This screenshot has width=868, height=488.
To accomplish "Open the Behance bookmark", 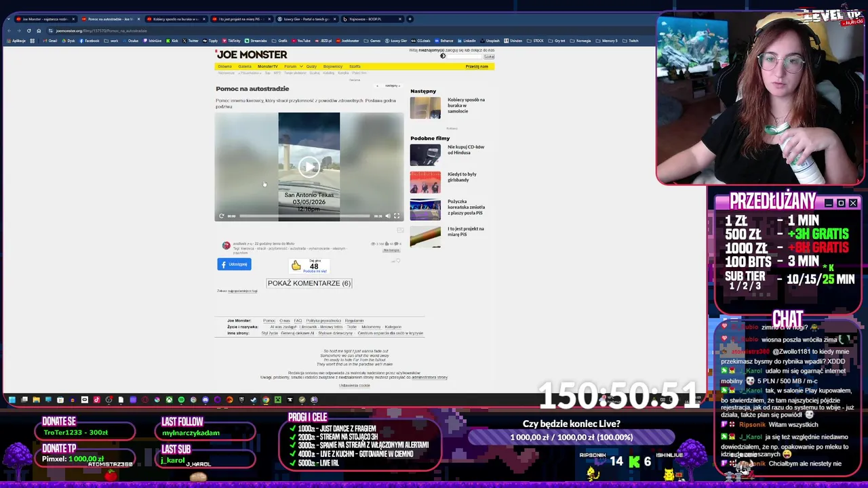I will tap(444, 41).
